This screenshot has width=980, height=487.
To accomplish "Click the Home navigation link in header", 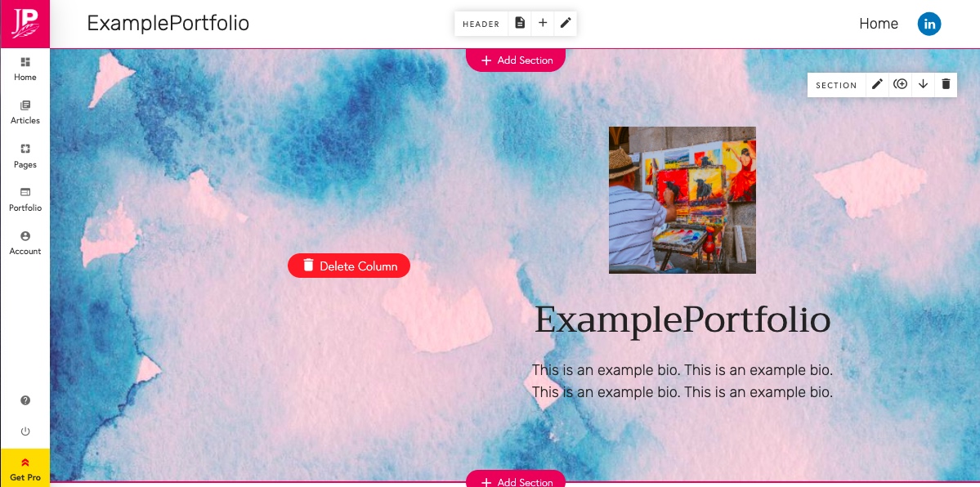I will (x=878, y=24).
